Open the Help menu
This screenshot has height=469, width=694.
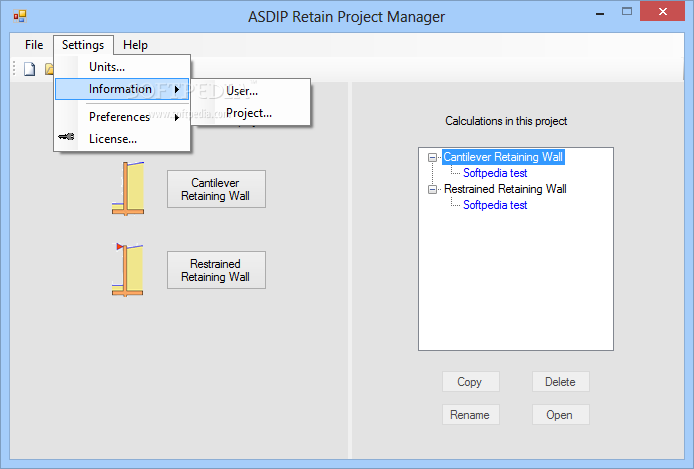pos(135,45)
